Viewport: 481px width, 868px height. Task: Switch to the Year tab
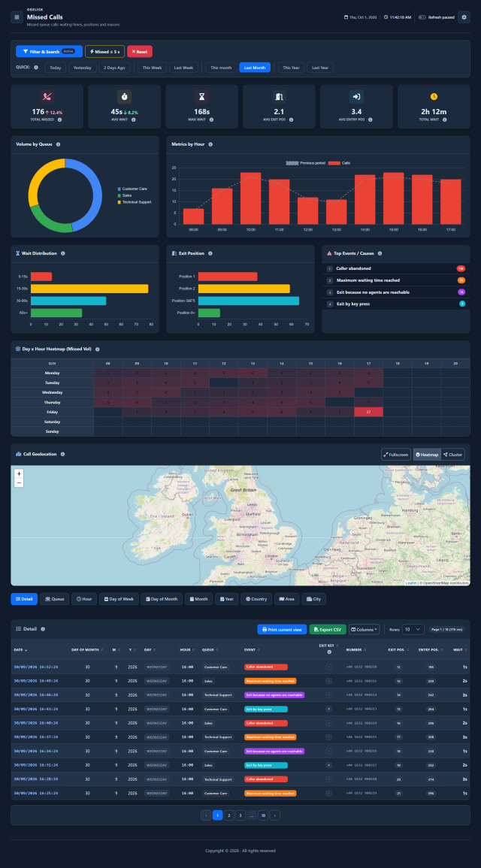[226, 599]
